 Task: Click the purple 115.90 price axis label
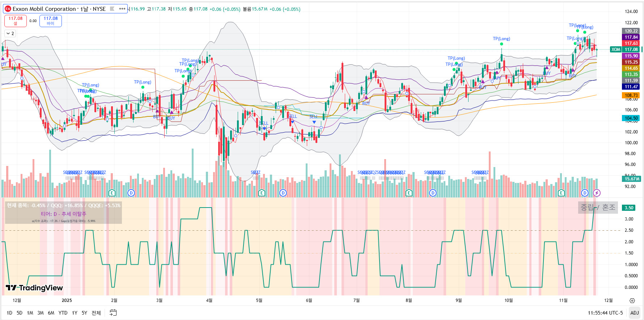coord(631,56)
